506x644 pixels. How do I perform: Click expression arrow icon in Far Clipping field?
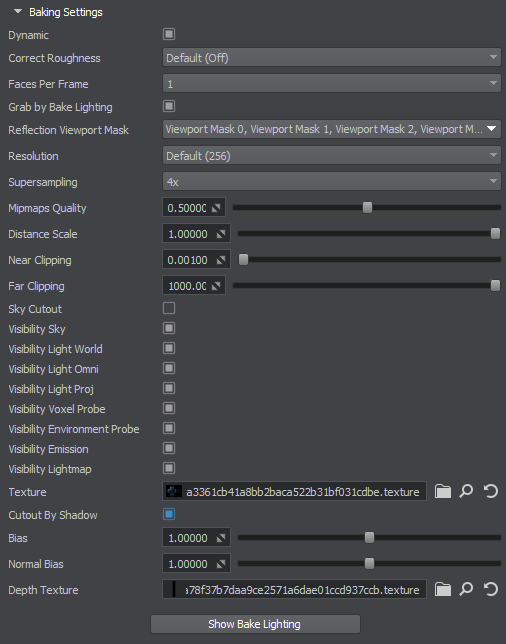click(216, 286)
